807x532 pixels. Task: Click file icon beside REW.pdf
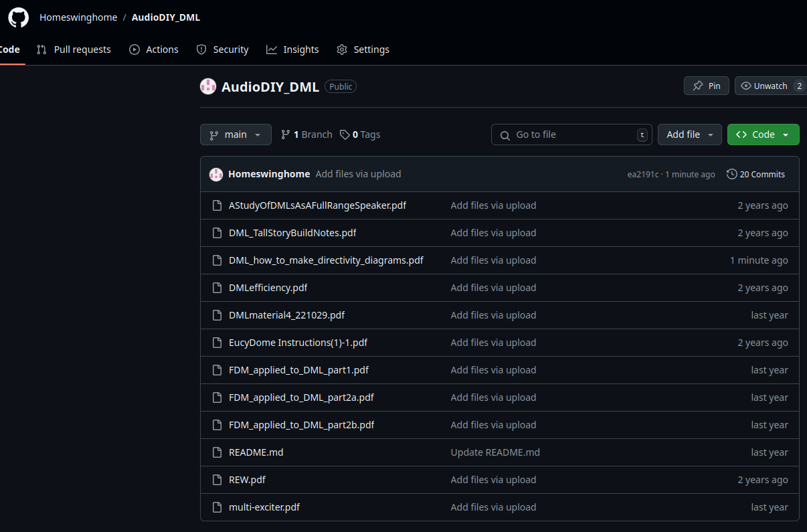pyautogui.click(x=217, y=480)
